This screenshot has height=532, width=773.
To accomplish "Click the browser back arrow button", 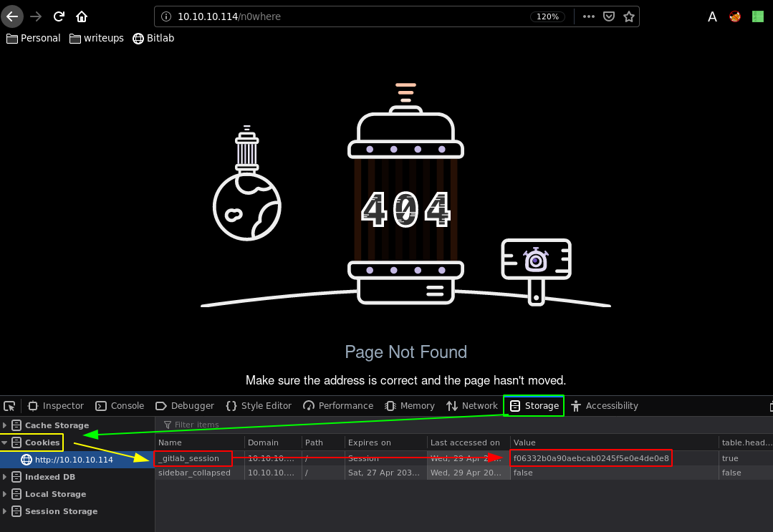I will 12,16.
